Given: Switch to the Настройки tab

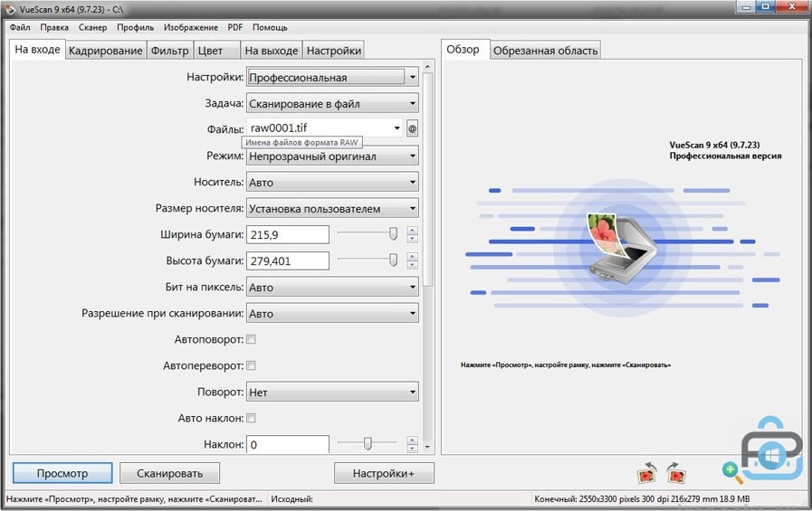Looking at the screenshot, I should tap(333, 51).
